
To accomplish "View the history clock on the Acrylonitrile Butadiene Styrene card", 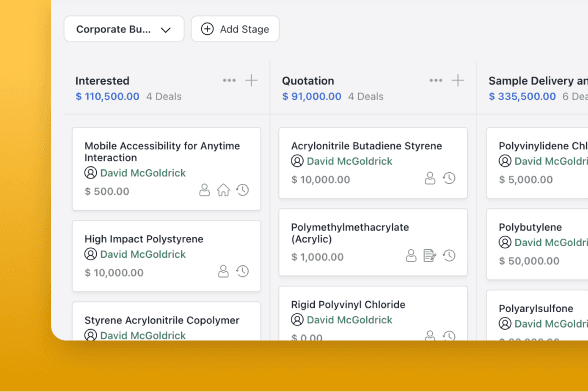I will pos(449,178).
